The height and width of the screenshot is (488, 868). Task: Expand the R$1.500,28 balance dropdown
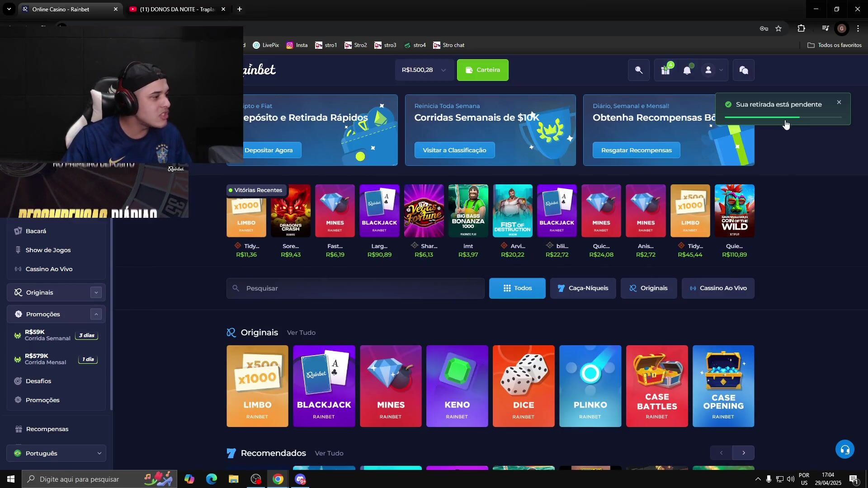424,70
